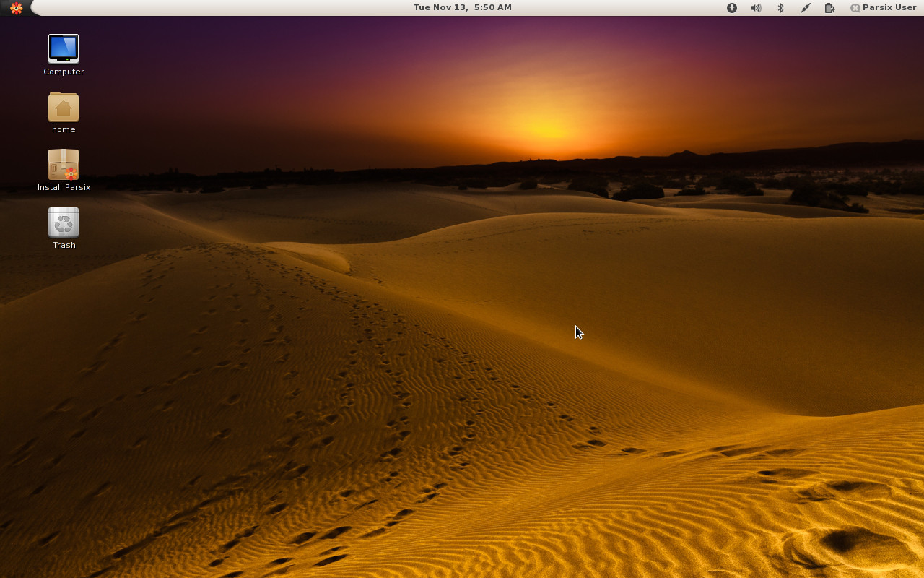Select the Install Parsix package icon
This screenshot has width=924, height=578.
64,165
